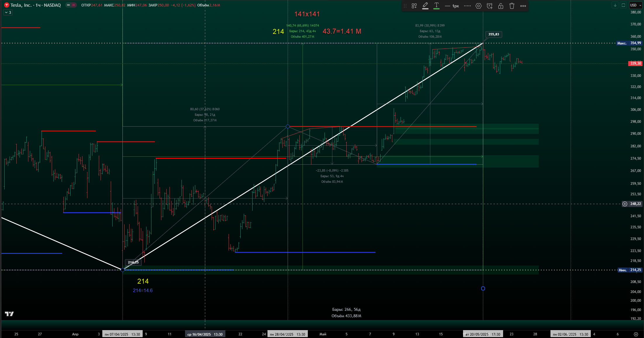Select the blue square anchor below 20/05 line

483,289
